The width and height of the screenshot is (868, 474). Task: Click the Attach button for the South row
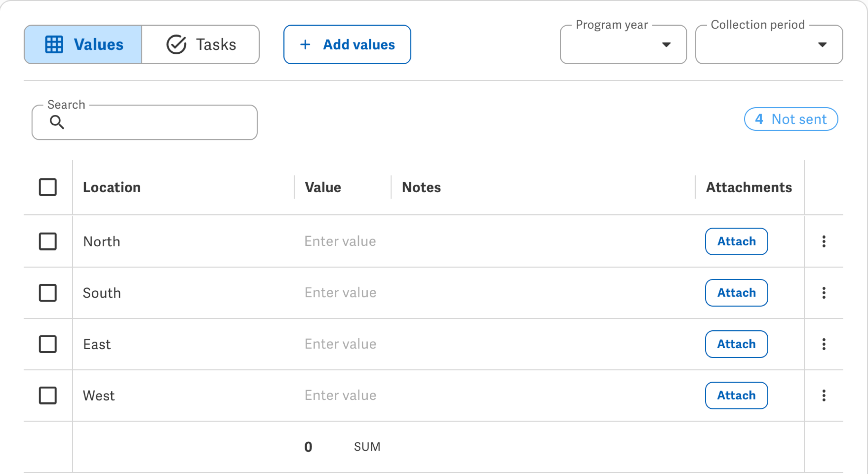pyautogui.click(x=736, y=293)
